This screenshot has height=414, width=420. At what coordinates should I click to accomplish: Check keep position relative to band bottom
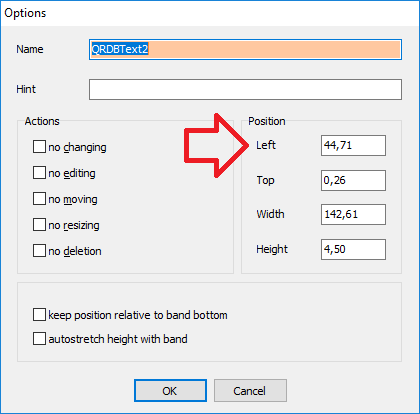click(39, 315)
